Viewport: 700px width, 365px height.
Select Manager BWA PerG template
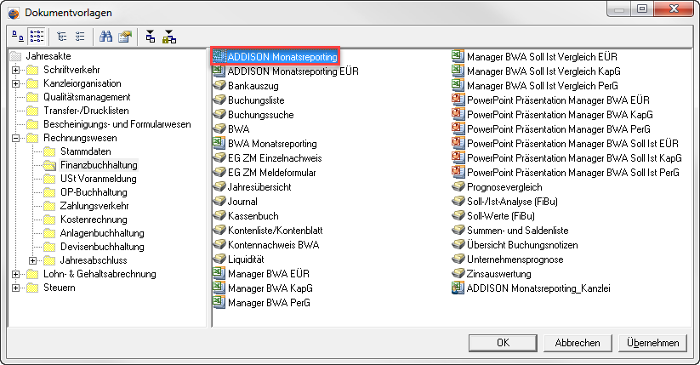click(269, 303)
